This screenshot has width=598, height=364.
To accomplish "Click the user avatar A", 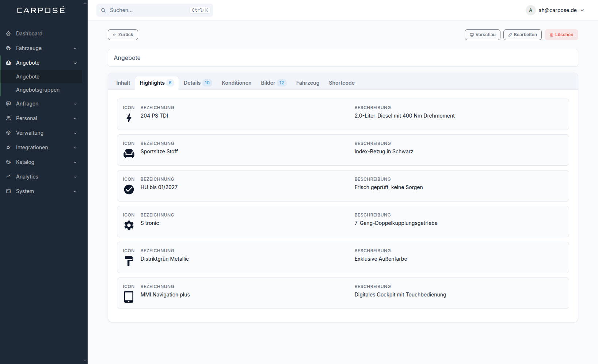I will [x=530, y=10].
